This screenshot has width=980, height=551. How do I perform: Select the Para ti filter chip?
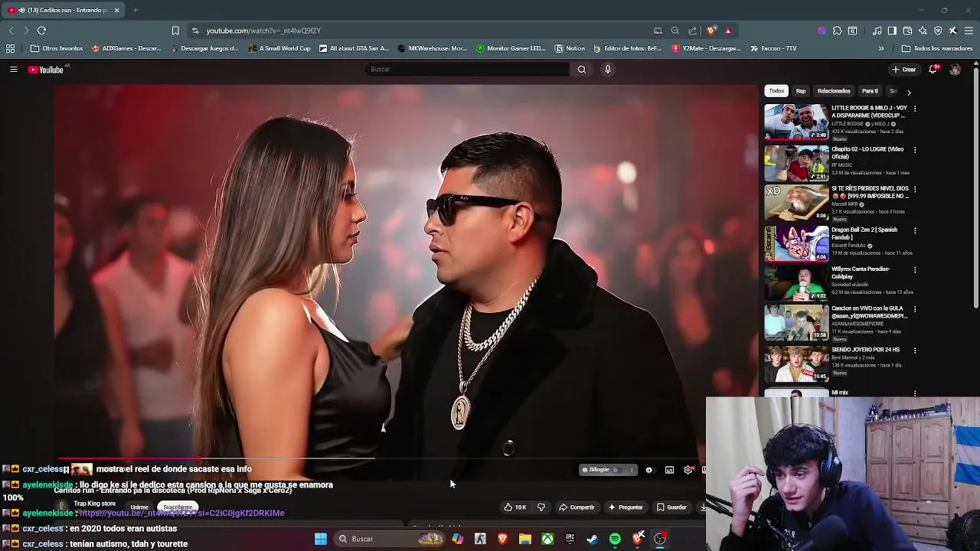pyautogui.click(x=870, y=91)
